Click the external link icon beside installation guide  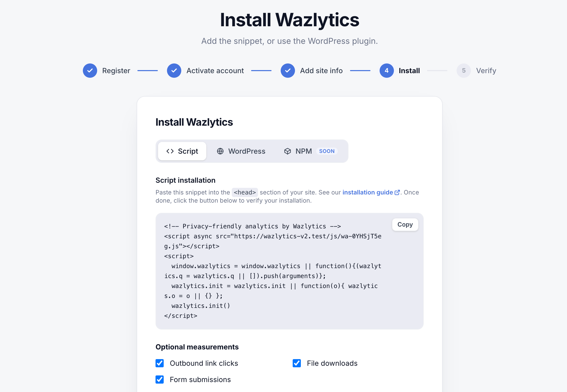click(397, 192)
